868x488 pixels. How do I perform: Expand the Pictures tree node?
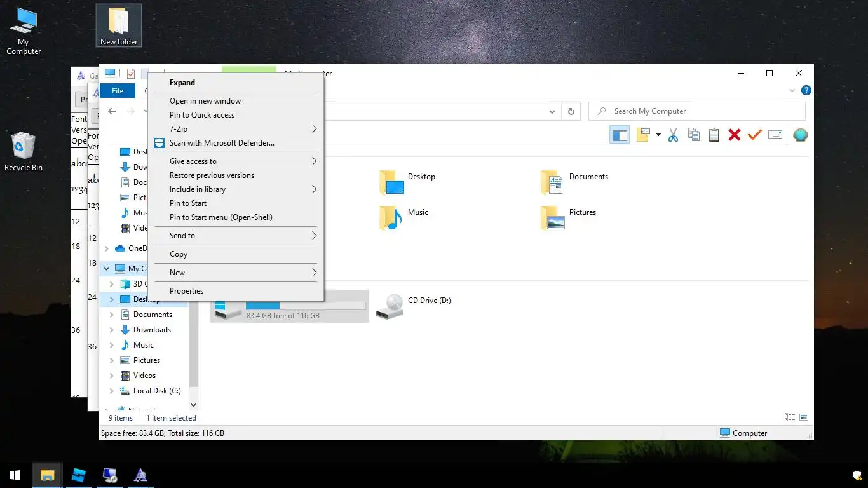112,360
